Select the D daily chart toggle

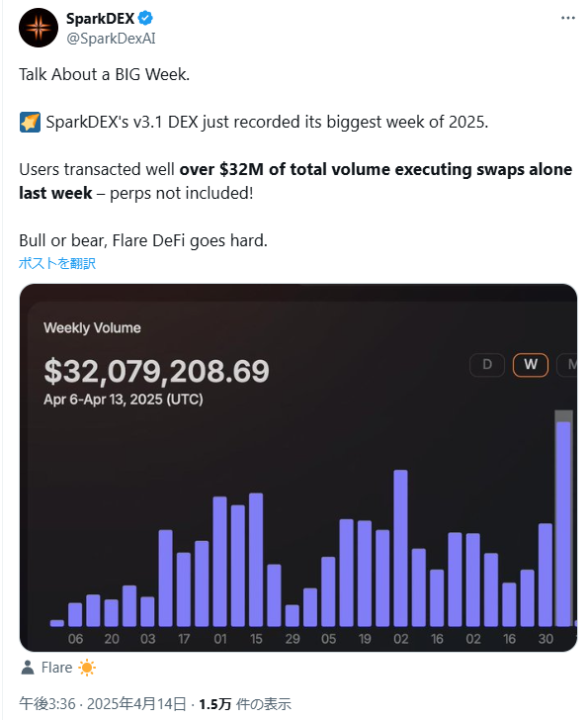coord(487,365)
